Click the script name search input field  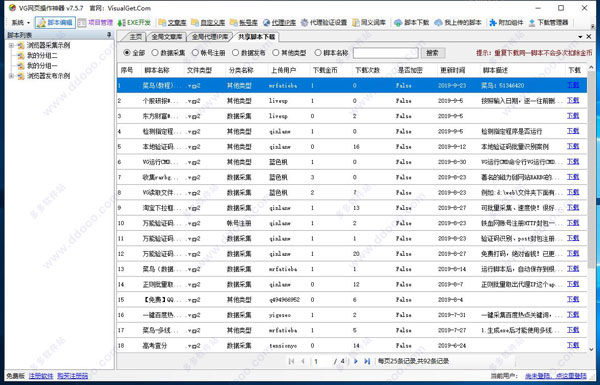(x=385, y=53)
